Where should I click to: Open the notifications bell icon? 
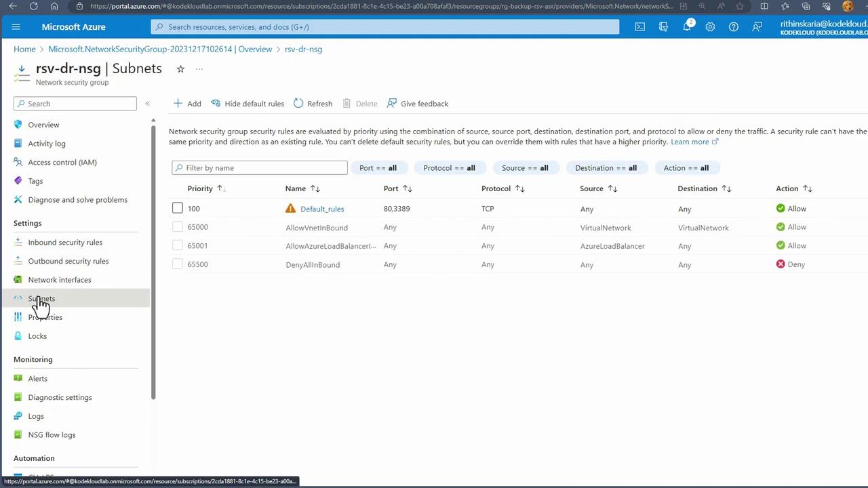687,27
